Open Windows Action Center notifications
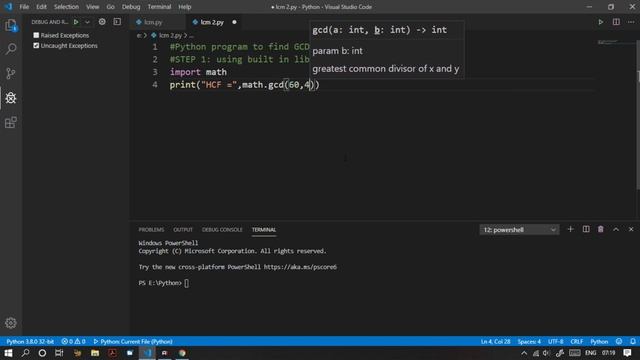The width and height of the screenshot is (640, 360). tap(627, 353)
